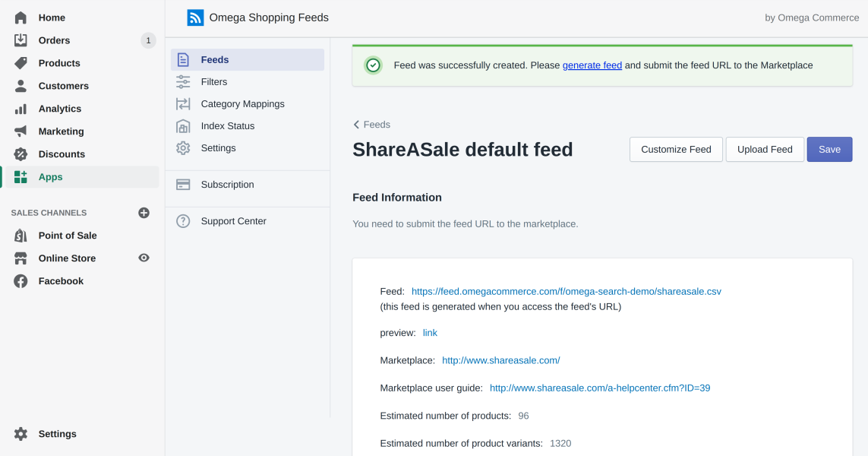Open the preview link
Screen dimensions: 868x456
[430, 333]
